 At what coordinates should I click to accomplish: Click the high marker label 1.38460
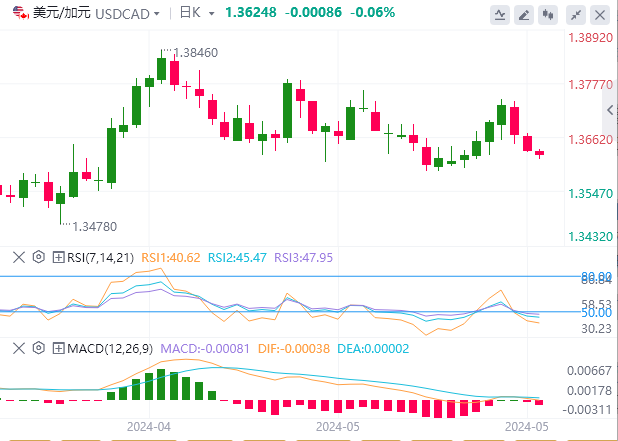click(195, 53)
